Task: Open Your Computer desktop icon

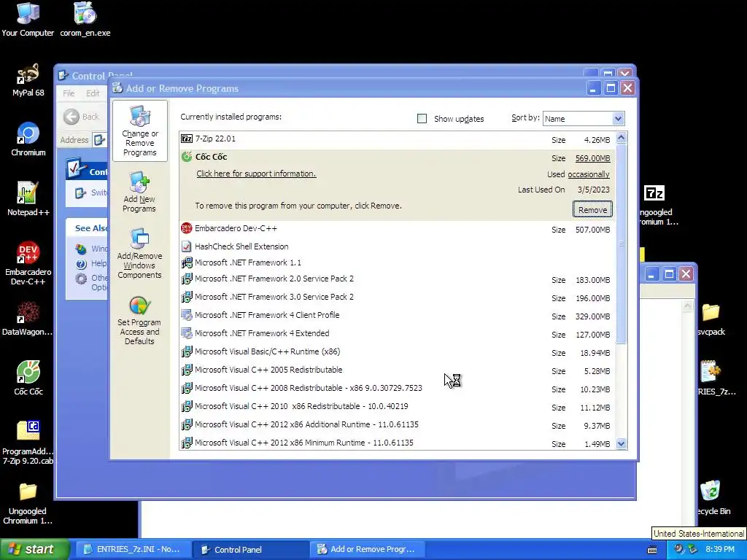Action: tap(28, 19)
